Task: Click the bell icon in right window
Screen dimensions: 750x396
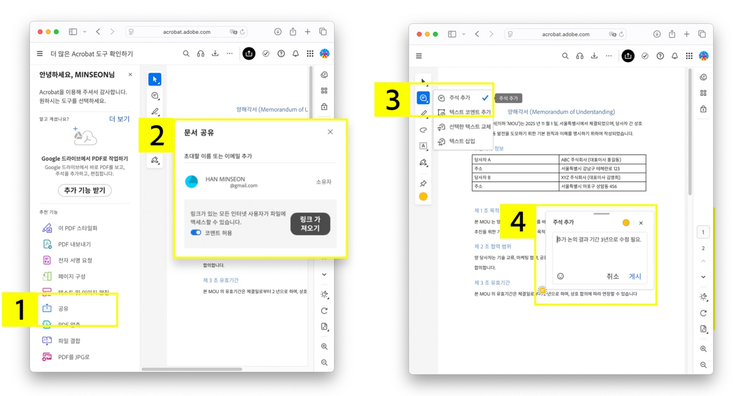Action: tap(674, 56)
